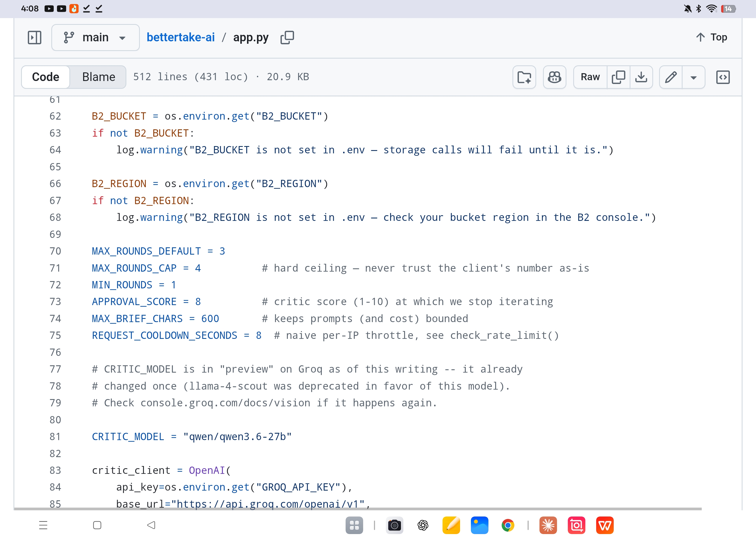Open the bettertake-ai repository link
Image resolution: width=756 pixels, height=540 pixels.
(181, 37)
